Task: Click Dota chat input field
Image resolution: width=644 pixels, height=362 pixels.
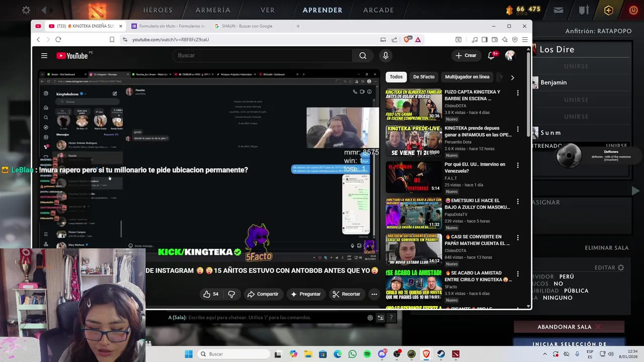Action: click(x=265, y=317)
